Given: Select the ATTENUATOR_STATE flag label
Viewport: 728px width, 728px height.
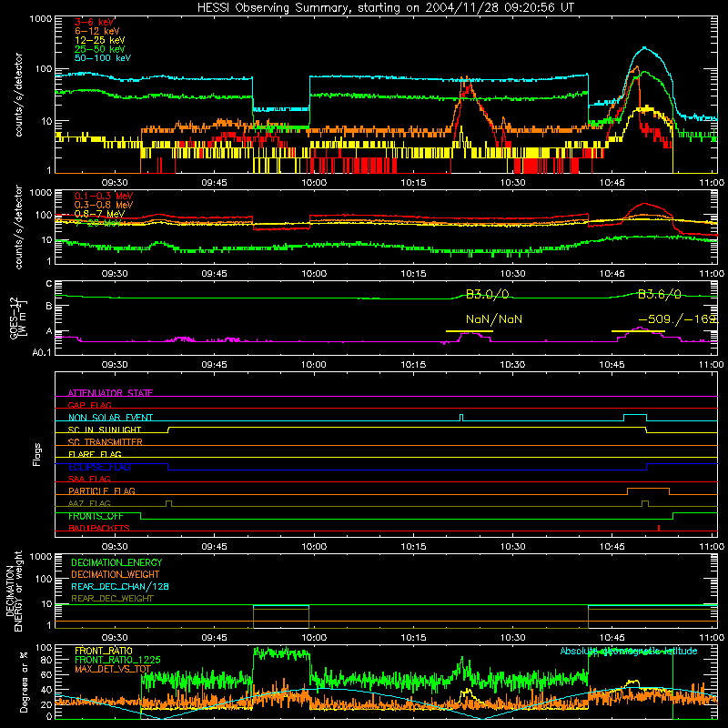Looking at the screenshot, I should click(x=110, y=393).
